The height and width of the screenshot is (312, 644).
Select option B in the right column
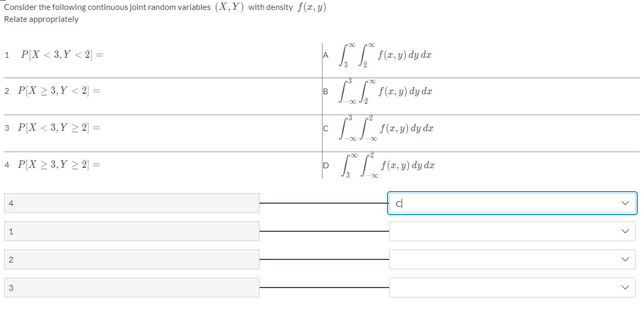(x=385, y=91)
